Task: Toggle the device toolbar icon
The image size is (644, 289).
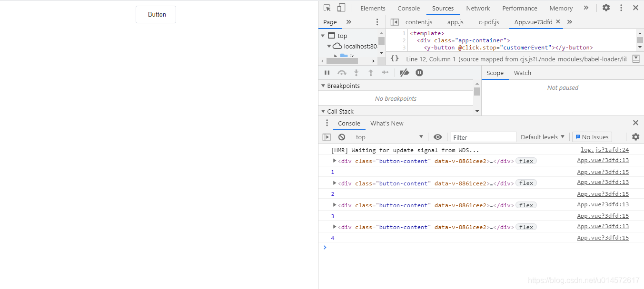Action: 341,8
